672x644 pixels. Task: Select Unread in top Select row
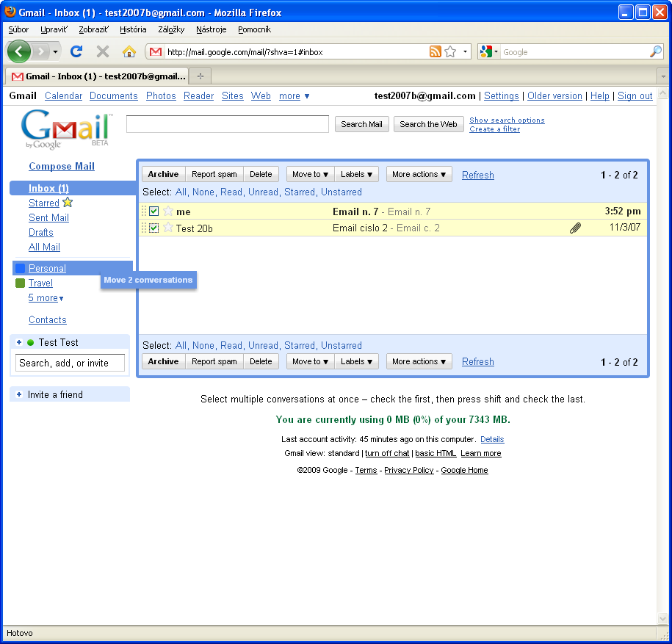[263, 192]
